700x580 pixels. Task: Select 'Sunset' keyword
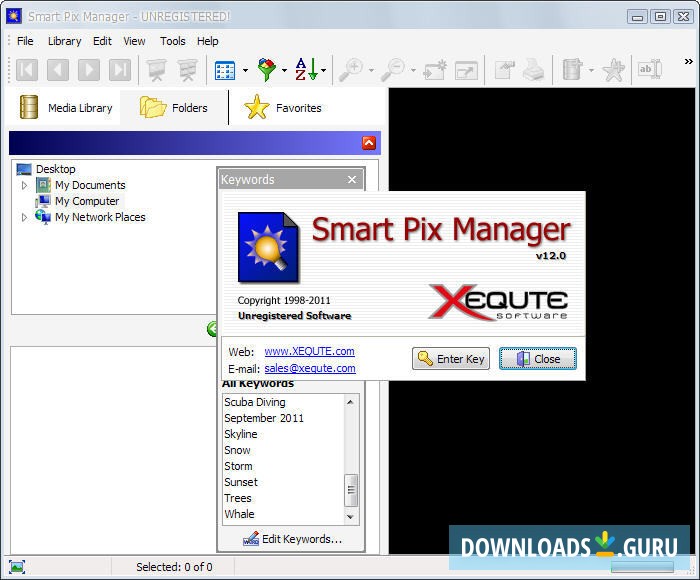(x=241, y=482)
